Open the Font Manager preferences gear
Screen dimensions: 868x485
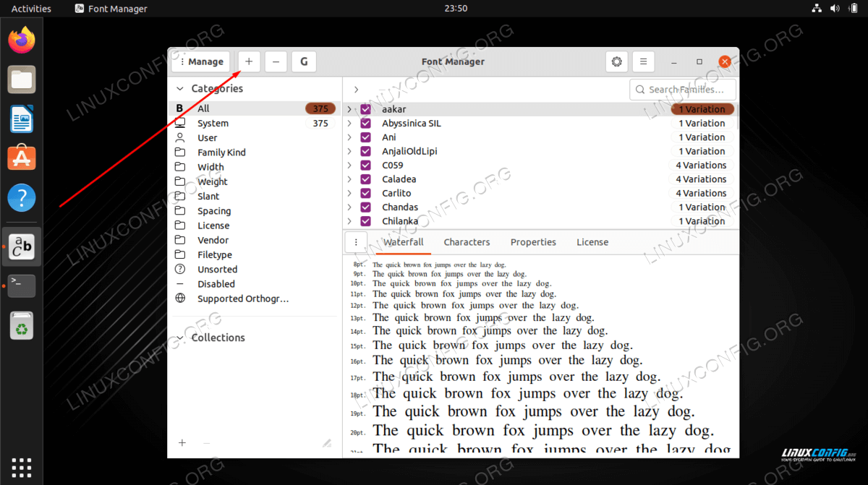(616, 62)
